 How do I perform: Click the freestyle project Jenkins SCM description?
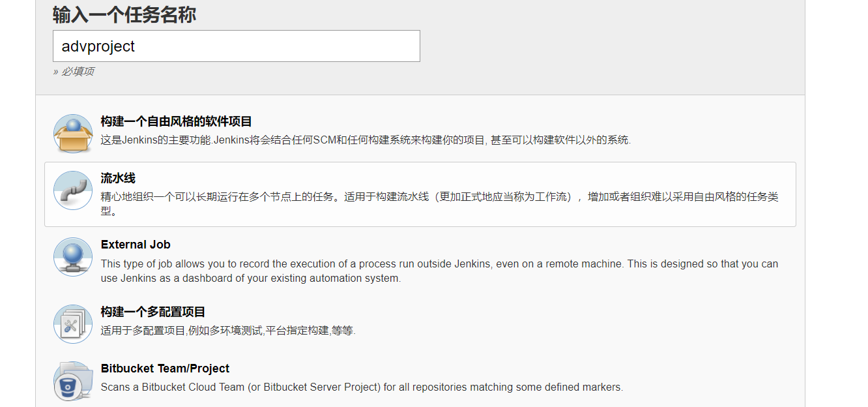pos(366,140)
